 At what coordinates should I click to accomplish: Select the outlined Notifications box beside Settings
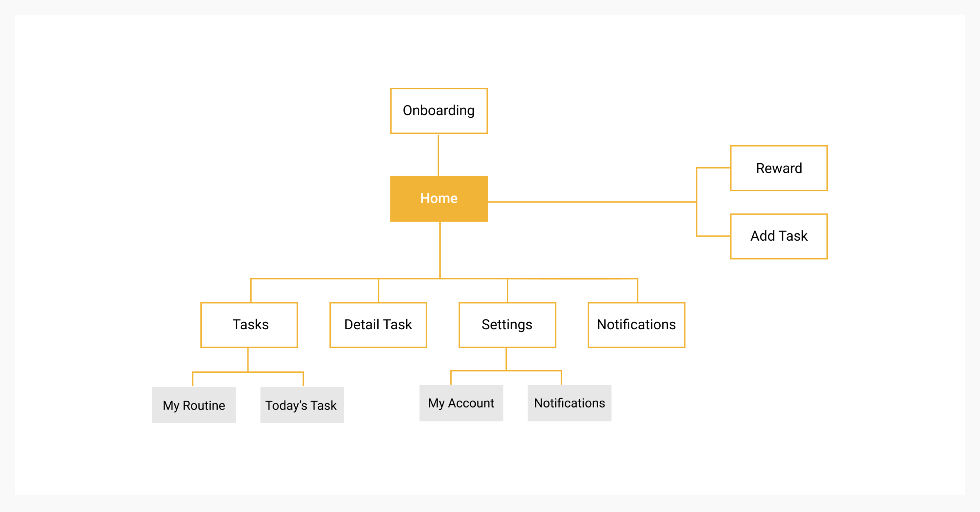pos(636,325)
